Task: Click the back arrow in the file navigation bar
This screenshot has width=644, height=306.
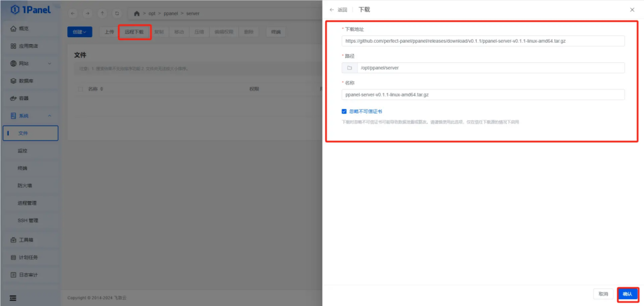Action: tap(73, 13)
